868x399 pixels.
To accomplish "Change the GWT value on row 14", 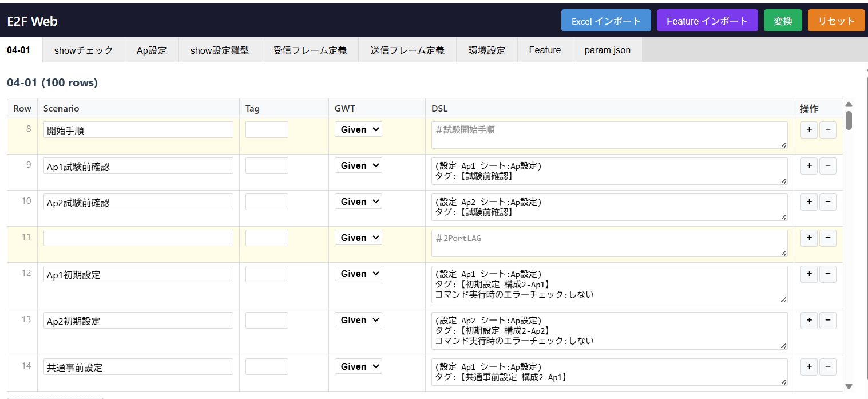I will tap(358, 366).
